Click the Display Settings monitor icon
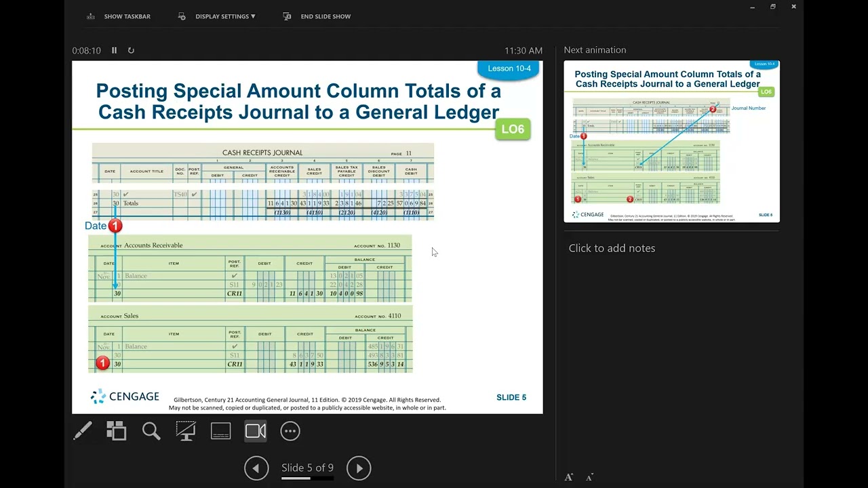 182,16
